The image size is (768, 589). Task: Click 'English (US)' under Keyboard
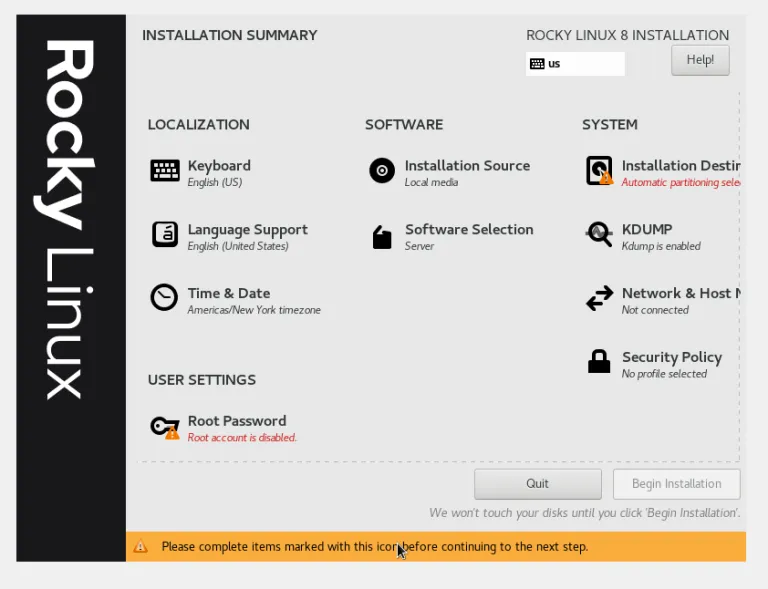click(215, 182)
